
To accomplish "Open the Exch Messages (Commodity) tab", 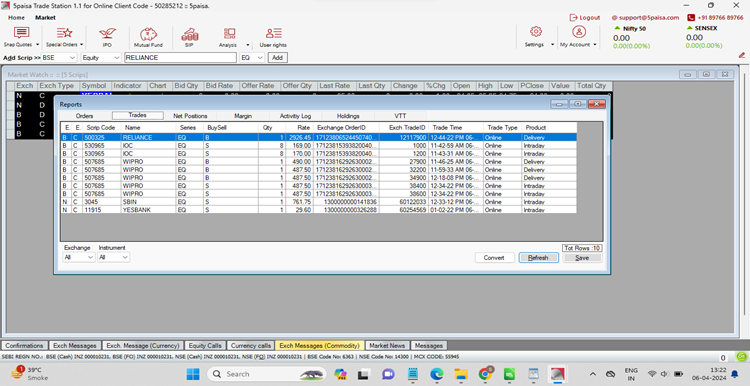I will (320, 345).
